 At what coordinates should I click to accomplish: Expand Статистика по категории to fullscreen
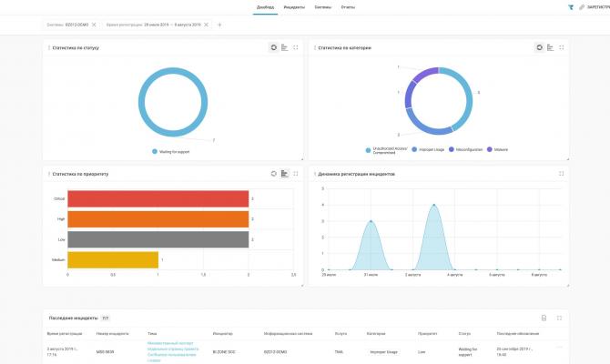[x=562, y=47]
